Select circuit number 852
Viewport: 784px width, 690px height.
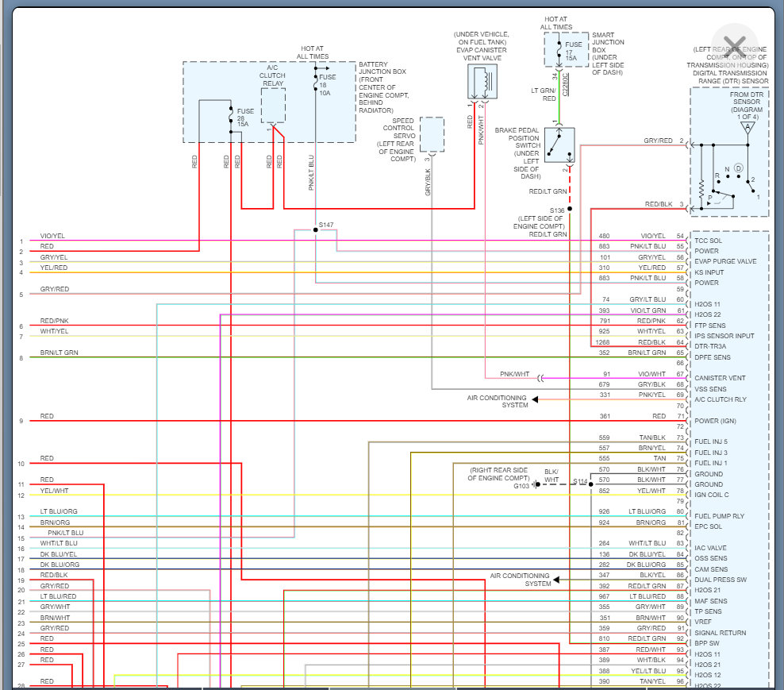pyautogui.click(x=604, y=491)
